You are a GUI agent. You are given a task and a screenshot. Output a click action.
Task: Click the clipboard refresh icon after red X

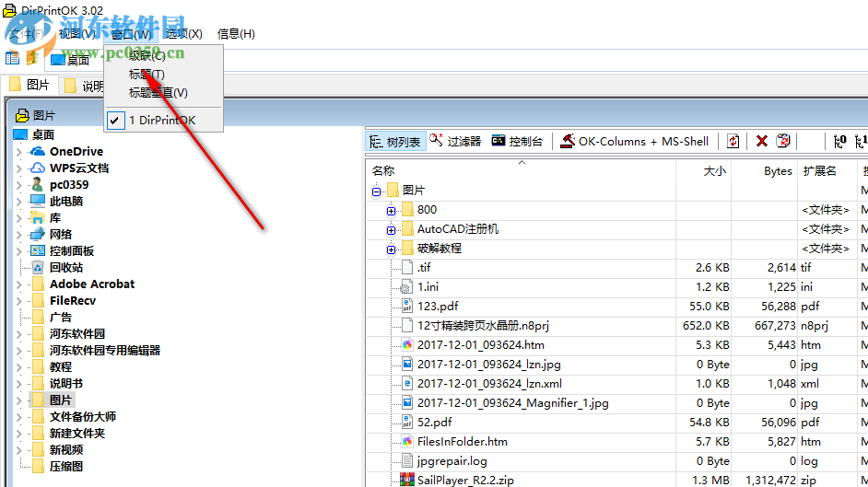coord(782,142)
